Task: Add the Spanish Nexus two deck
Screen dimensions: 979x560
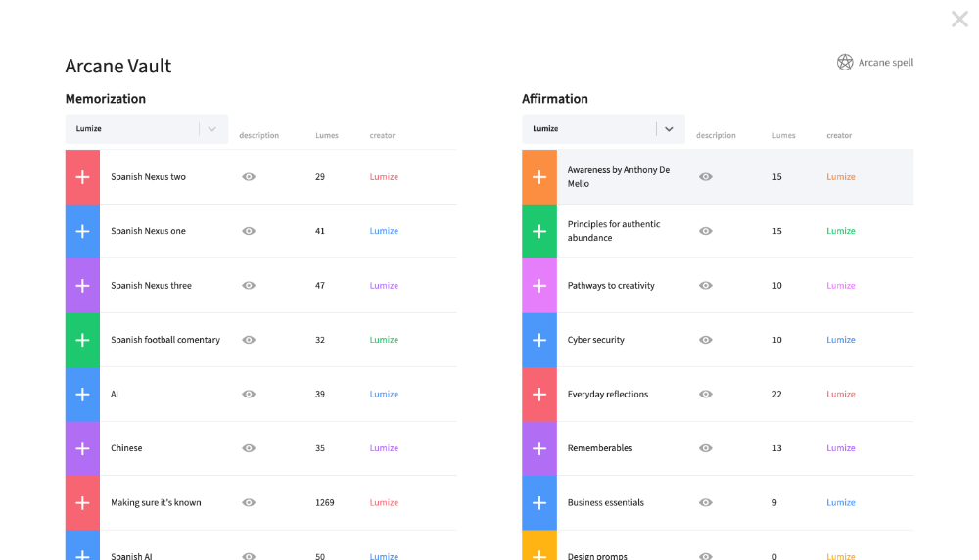Action: (x=82, y=176)
